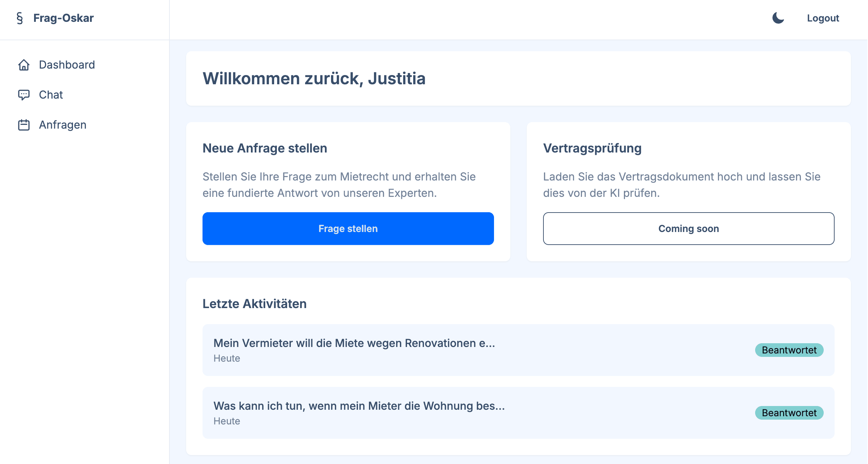Toggle dark mode with the moon icon
Viewport: 868px width, 464px height.
point(778,18)
